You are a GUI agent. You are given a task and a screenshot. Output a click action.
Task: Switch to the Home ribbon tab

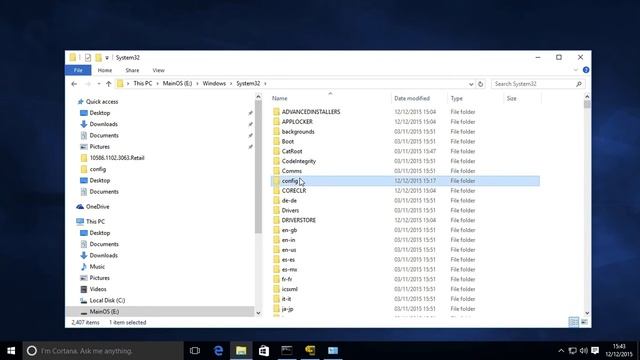point(104,70)
